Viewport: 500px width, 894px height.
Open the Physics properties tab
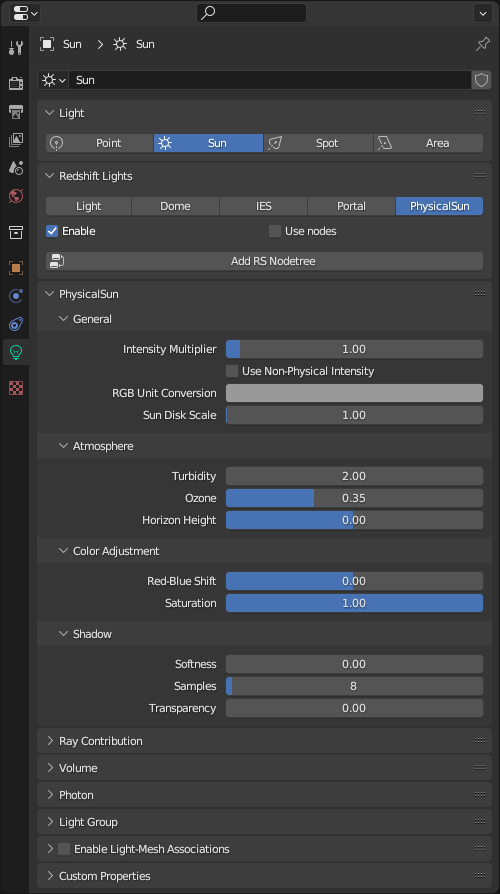(x=15, y=296)
